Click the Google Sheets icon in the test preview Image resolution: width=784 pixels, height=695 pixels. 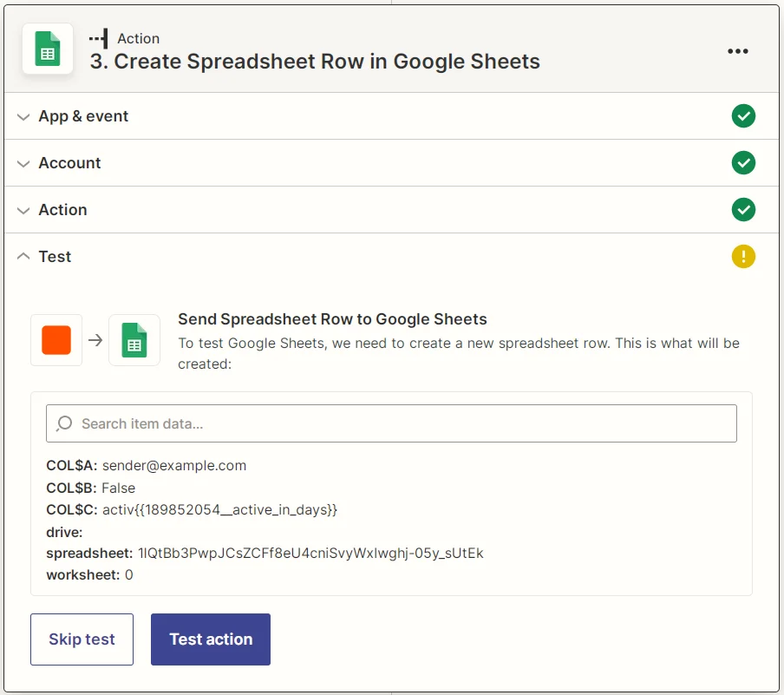[x=134, y=340]
